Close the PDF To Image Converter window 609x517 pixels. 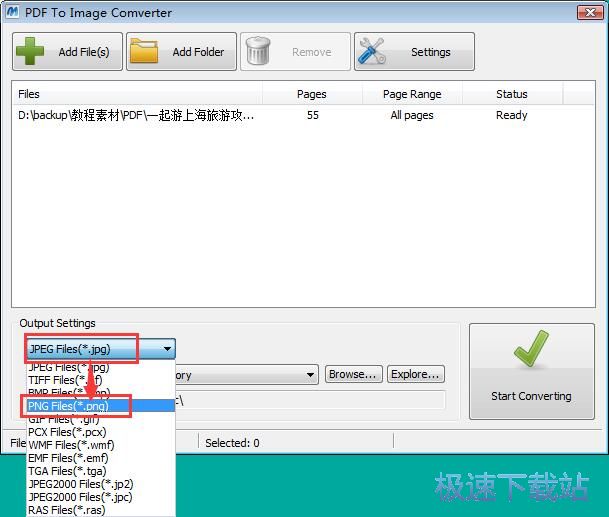(590, 12)
